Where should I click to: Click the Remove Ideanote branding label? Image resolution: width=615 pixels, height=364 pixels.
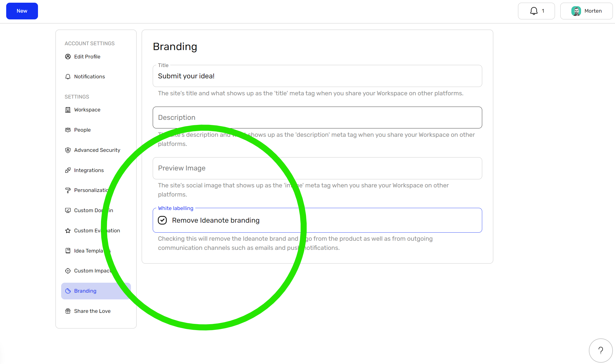[x=216, y=220]
